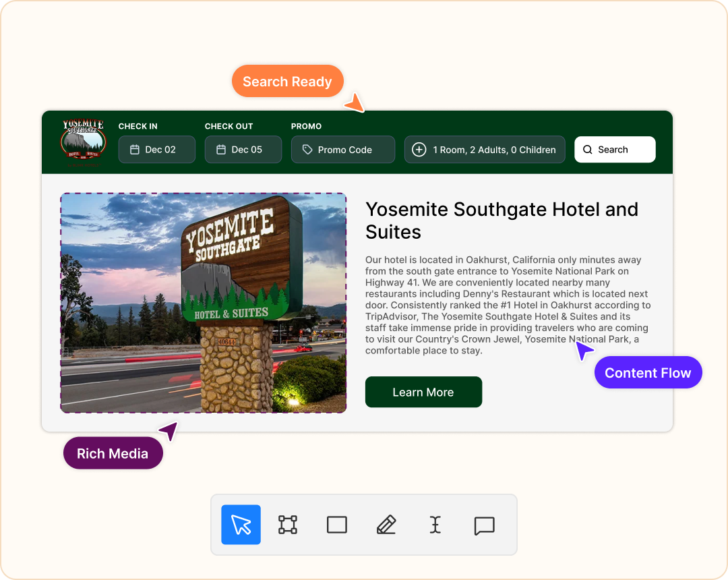Image resolution: width=728 pixels, height=580 pixels.
Task: Click the PROMO label
Action: (307, 126)
